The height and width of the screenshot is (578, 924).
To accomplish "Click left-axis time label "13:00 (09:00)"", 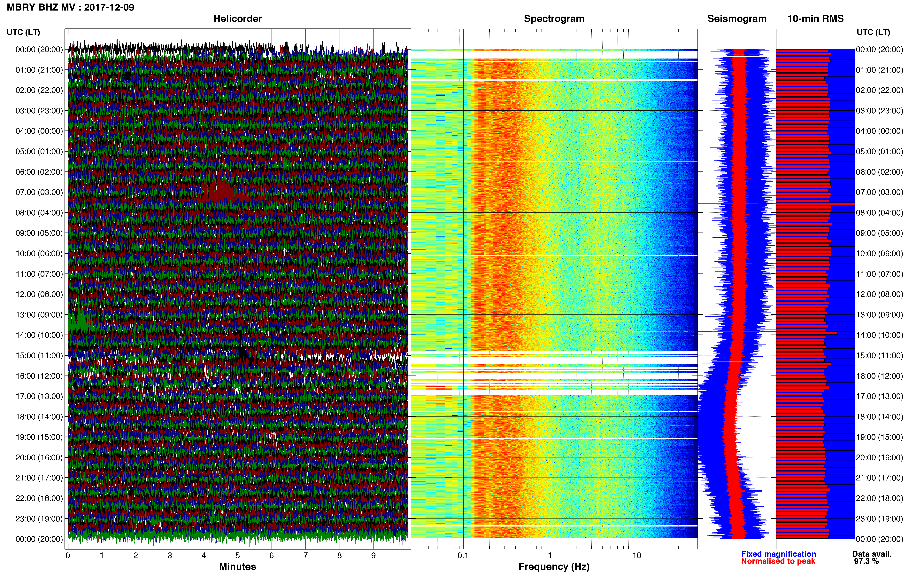I will point(39,315).
